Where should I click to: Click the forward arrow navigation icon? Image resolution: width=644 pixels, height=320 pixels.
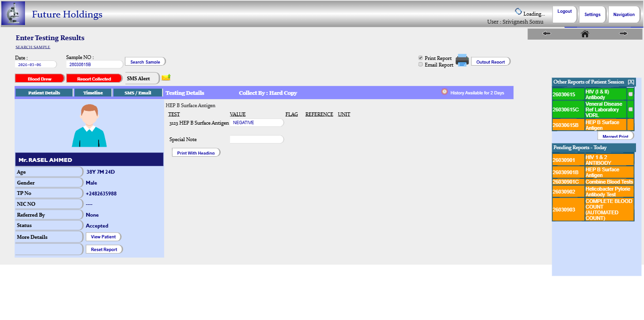(x=623, y=34)
